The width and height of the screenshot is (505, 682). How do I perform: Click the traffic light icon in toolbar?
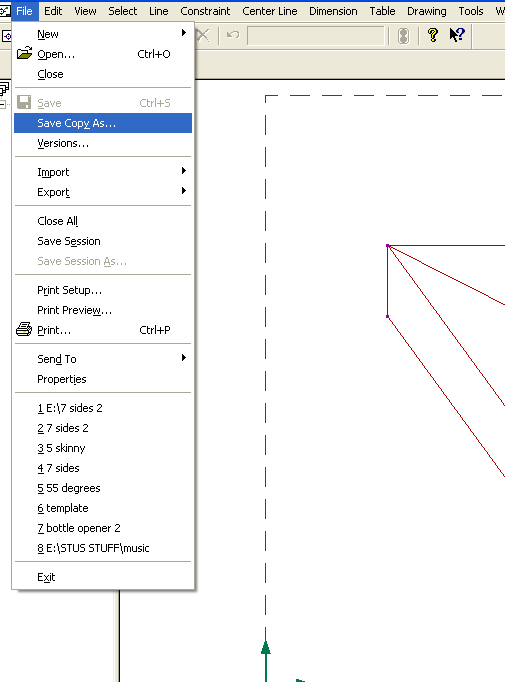(x=404, y=36)
